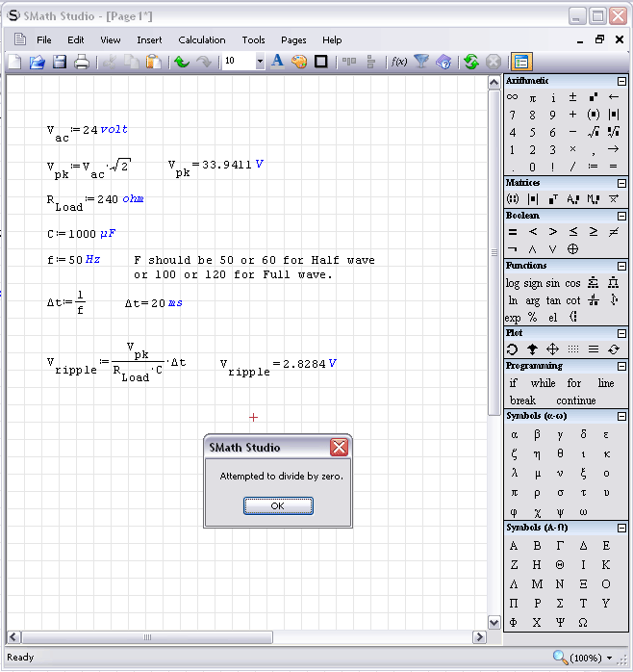Insert the sin function from Functions panel
The image size is (633, 672).
[x=552, y=283]
